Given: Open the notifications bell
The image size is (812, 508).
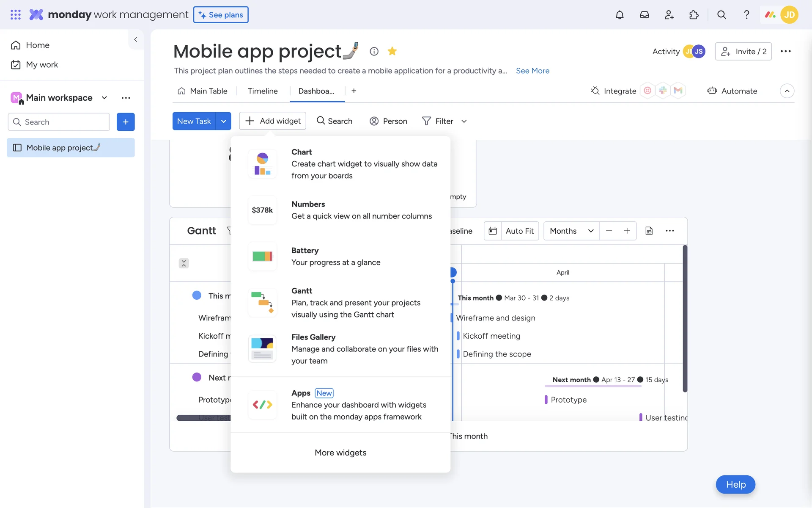Looking at the screenshot, I should (619, 15).
